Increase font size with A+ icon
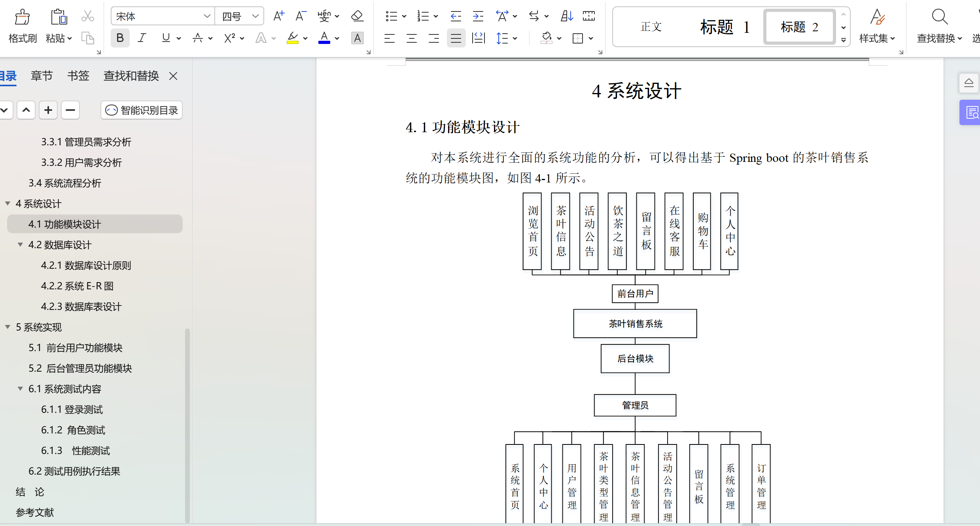 278,16
